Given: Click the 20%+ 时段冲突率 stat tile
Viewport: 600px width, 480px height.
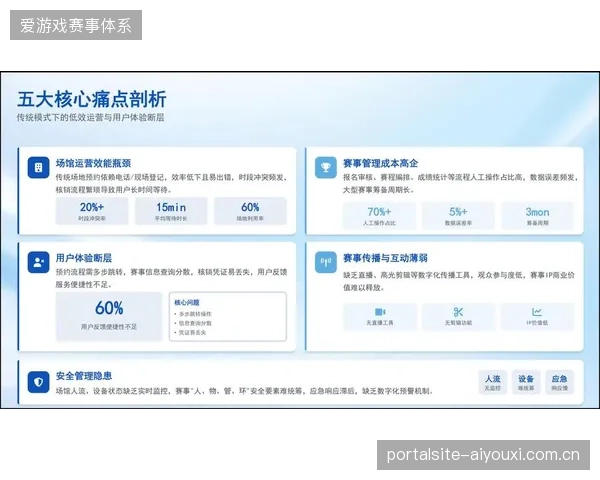Looking at the screenshot, I should 92,211.
